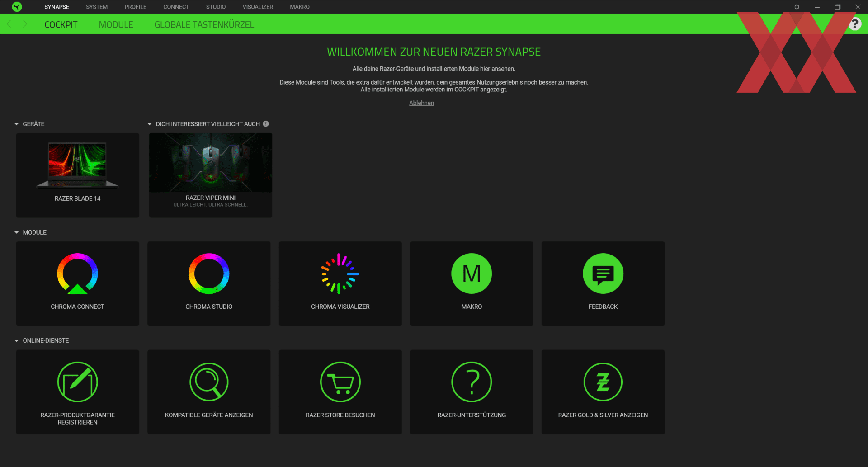
Task: Open Razer support question mark icon
Action: 472,382
